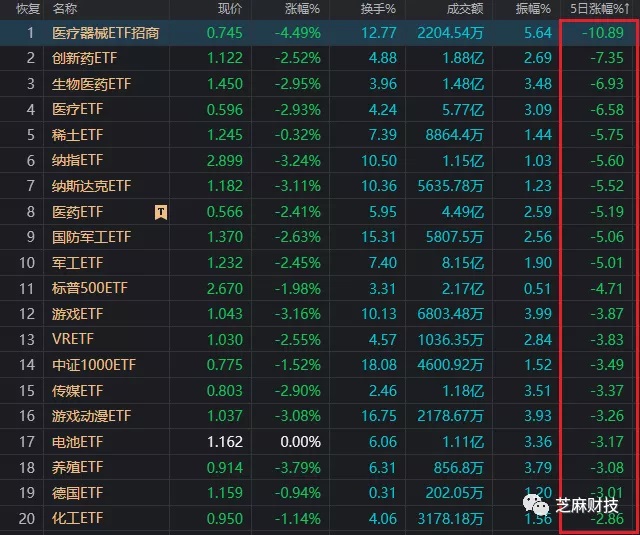This screenshot has height=535, width=640.
Task: Sort by 换手% column header
Action: [x=378, y=9]
